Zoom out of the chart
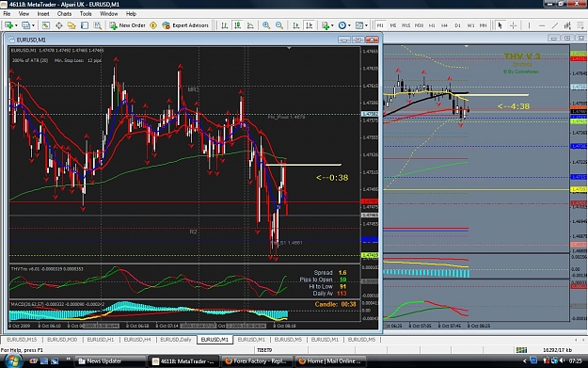 [279, 25]
